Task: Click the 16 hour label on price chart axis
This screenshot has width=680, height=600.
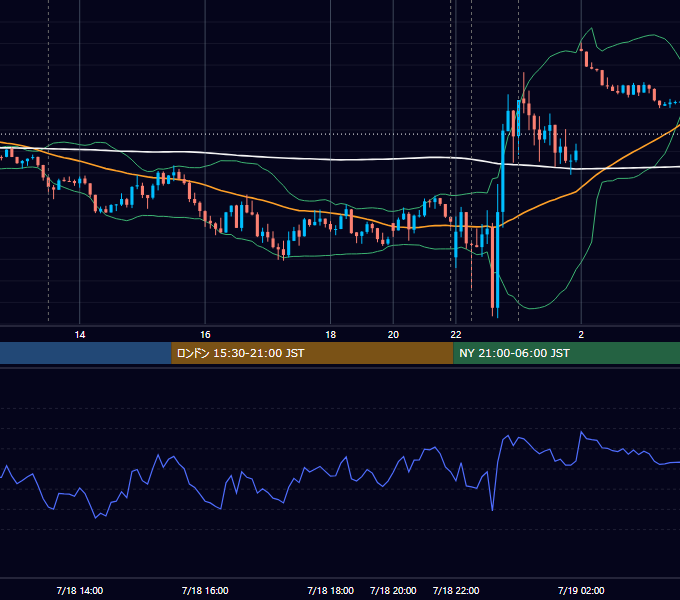Action: point(205,335)
